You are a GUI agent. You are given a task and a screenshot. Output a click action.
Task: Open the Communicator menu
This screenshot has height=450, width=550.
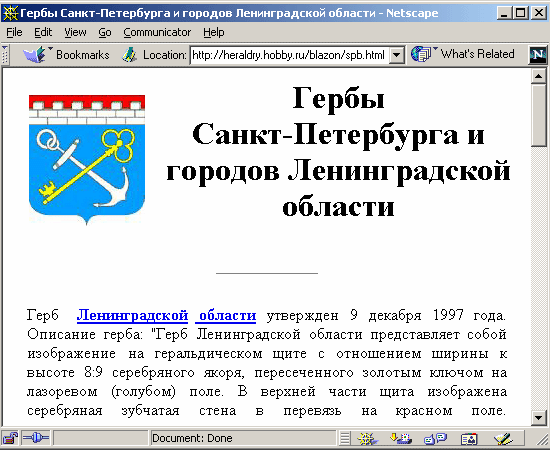point(157,32)
